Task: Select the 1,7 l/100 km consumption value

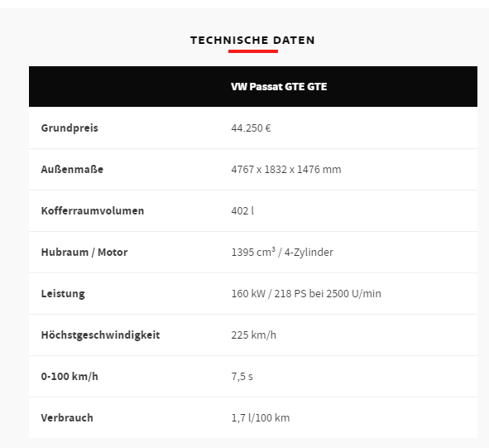Action: coord(261,417)
